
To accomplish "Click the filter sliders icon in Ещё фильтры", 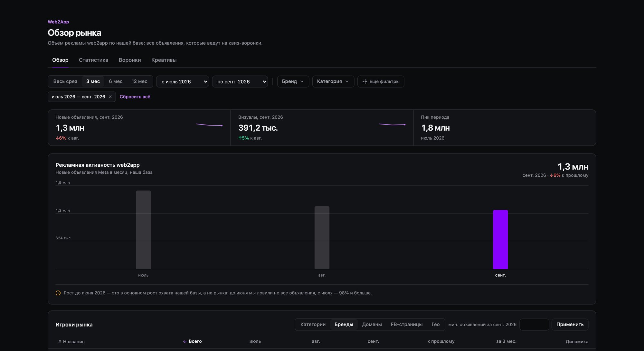I will (365, 82).
